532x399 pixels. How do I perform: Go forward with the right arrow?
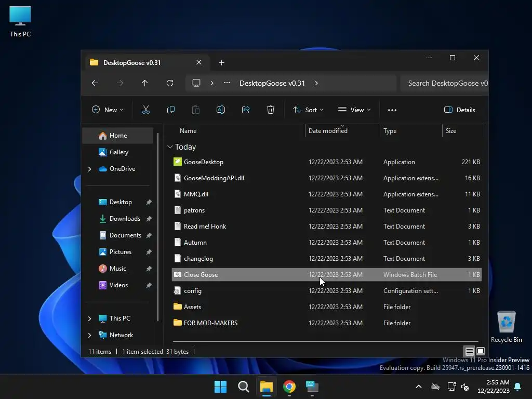tap(120, 83)
